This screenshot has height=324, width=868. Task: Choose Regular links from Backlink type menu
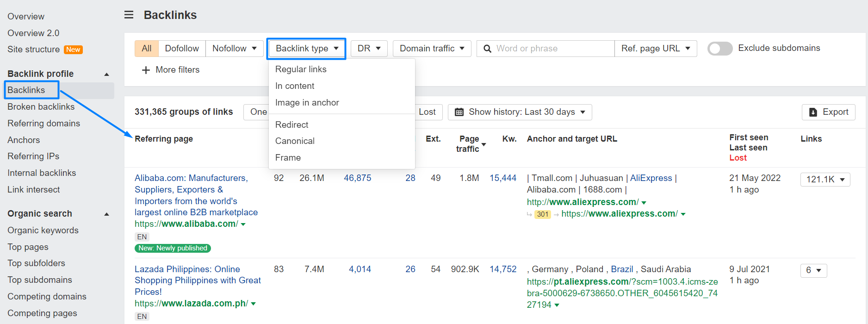pos(301,69)
